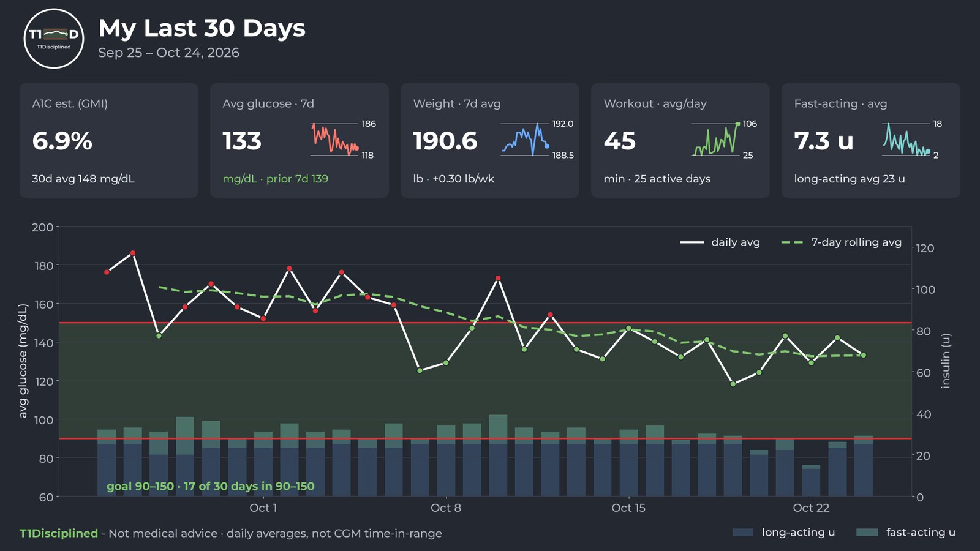Select the "7.3 u" fast-acting value
The height and width of the screenshot is (551, 980).
tap(824, 141)
